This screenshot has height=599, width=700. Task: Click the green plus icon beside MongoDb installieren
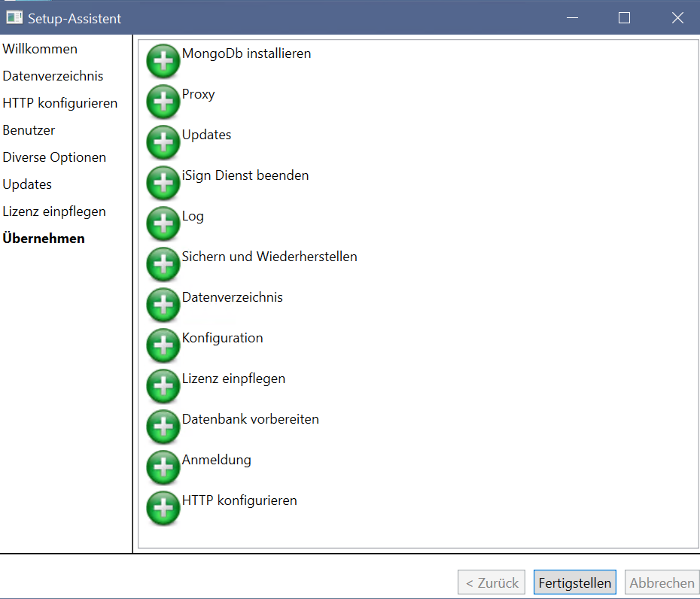163,61
